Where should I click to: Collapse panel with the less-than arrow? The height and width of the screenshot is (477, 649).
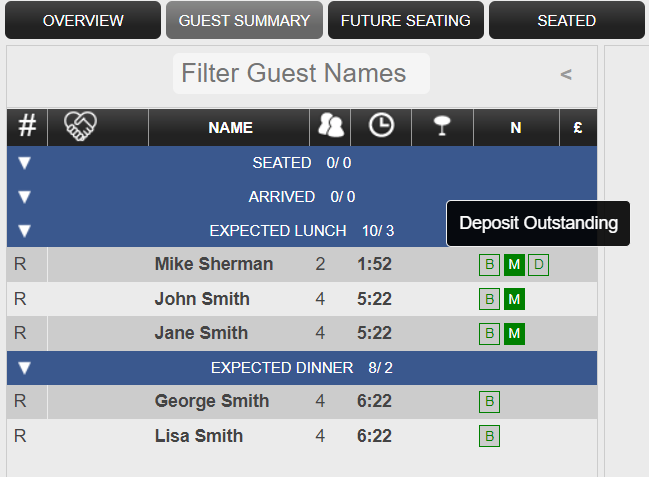(566, 75)
